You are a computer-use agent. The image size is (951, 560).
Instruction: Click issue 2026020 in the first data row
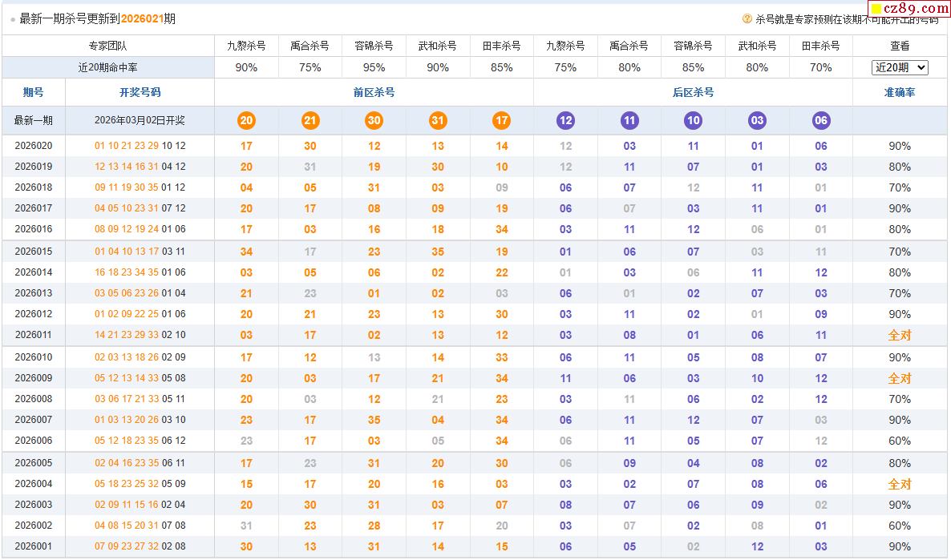point(34,146)
